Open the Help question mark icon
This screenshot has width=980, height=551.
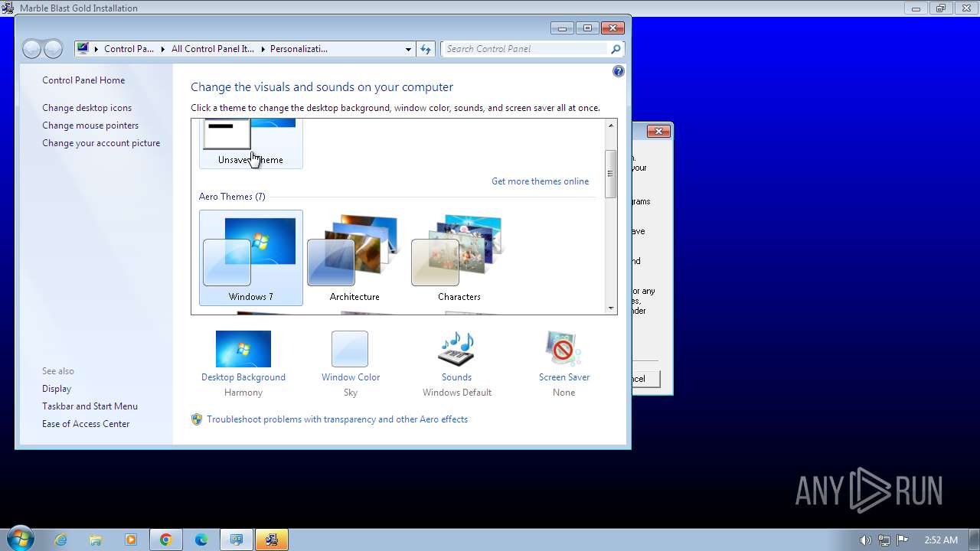[x=619, y=71]
